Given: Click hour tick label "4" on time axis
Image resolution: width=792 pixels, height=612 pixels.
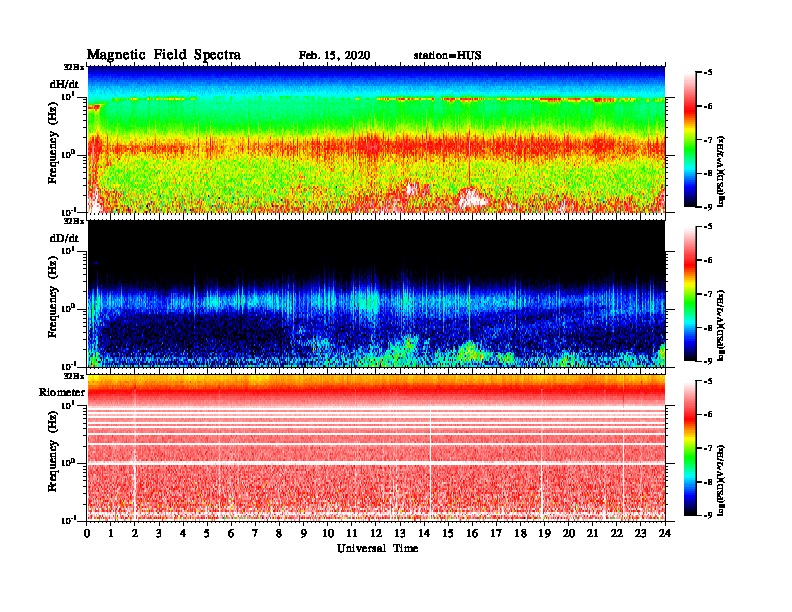Looking at the screenshot, I should [x=183, y=533].
